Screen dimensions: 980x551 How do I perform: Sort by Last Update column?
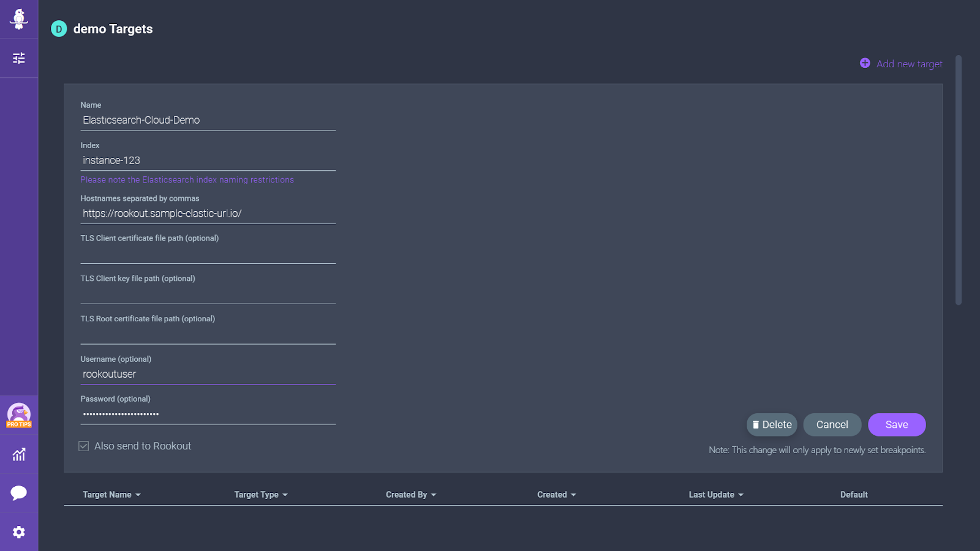coord(716,495)
